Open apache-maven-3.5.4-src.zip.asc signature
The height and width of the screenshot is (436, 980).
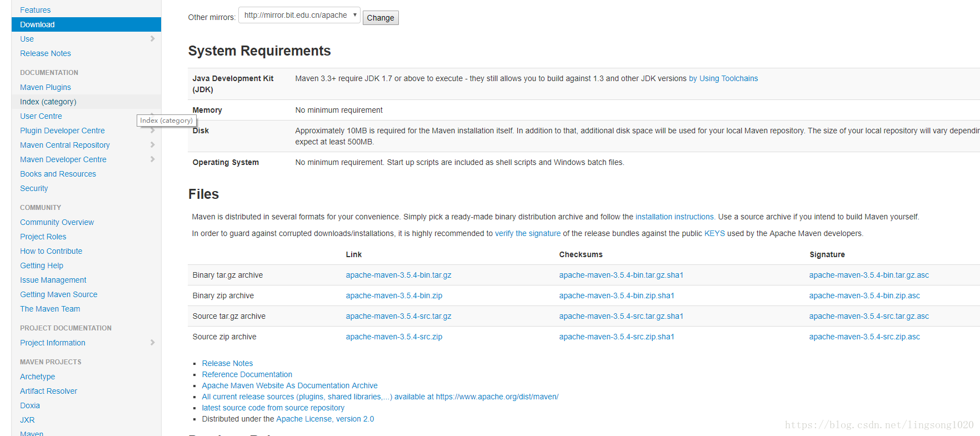tap(864, 337)
